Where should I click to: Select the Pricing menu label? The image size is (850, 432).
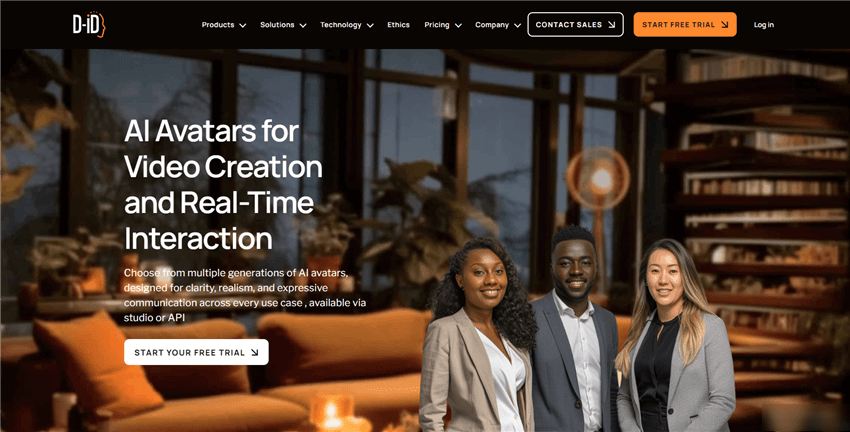(x=437, y=25)
